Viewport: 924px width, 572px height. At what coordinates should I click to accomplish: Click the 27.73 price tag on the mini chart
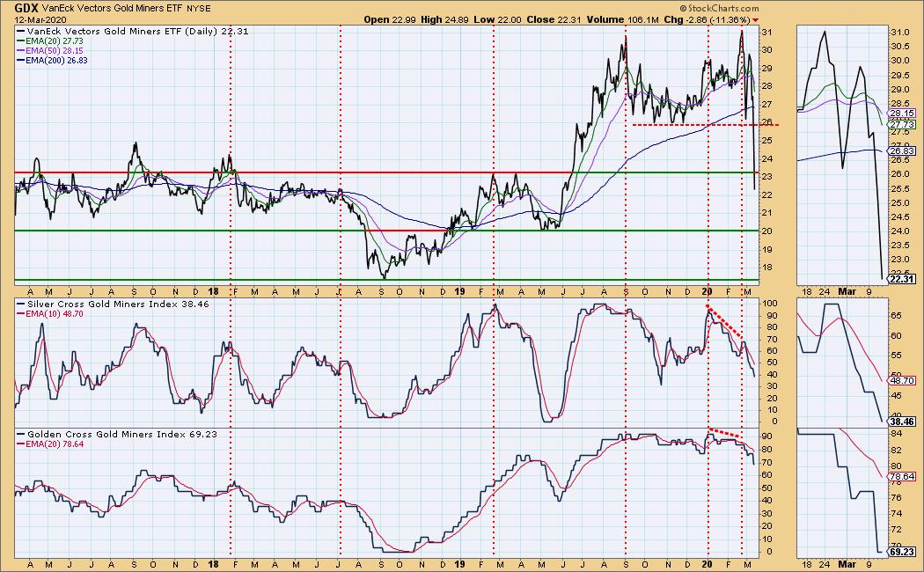[902, 125]
